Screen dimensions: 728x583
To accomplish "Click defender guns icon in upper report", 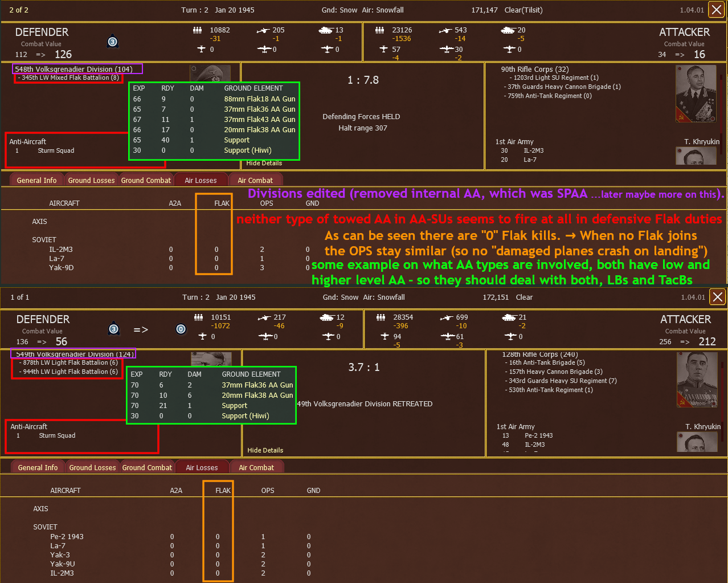I will (263, 30).
